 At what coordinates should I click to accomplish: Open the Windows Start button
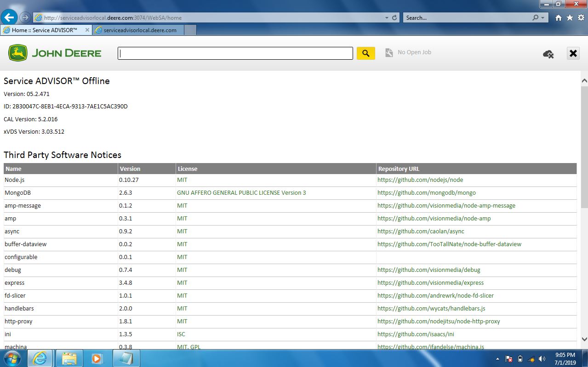12,358
